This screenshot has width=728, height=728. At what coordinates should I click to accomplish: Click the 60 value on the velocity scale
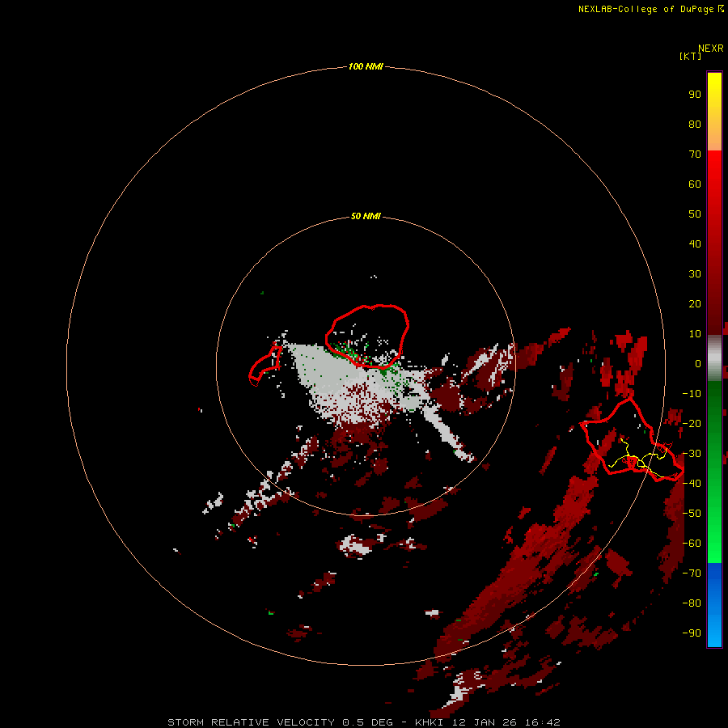(695, 184)
